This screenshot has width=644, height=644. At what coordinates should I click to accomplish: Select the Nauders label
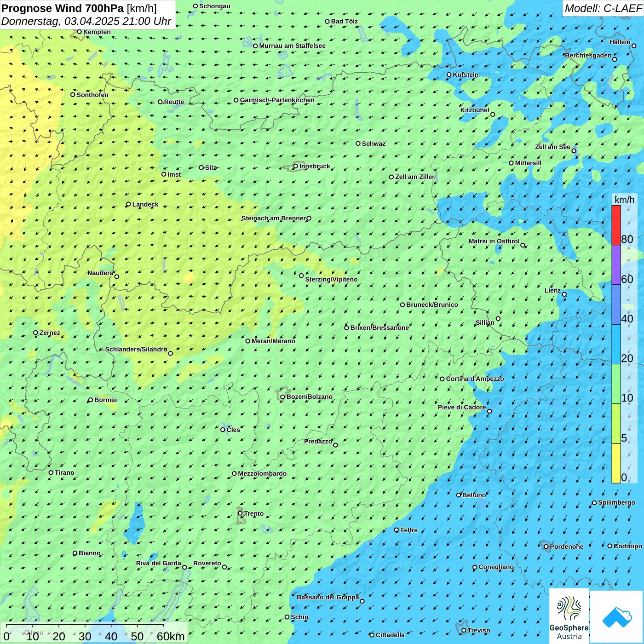(100, 273)
